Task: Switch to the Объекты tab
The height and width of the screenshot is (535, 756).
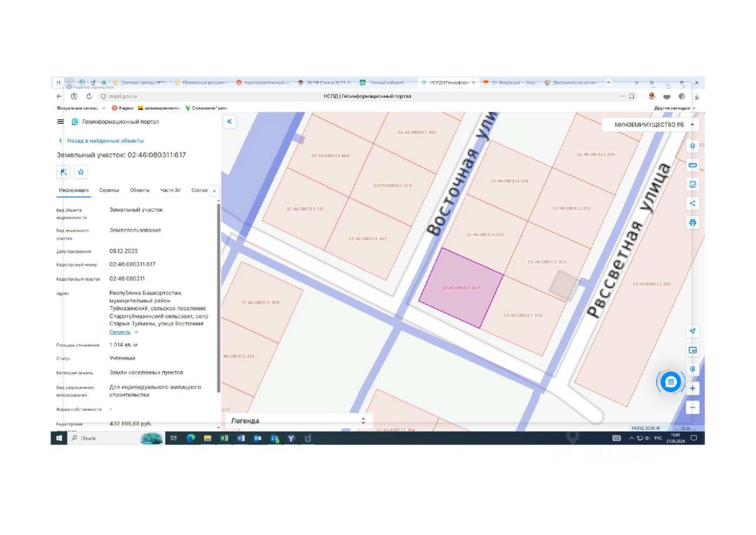Action: (x=140, y=190)
